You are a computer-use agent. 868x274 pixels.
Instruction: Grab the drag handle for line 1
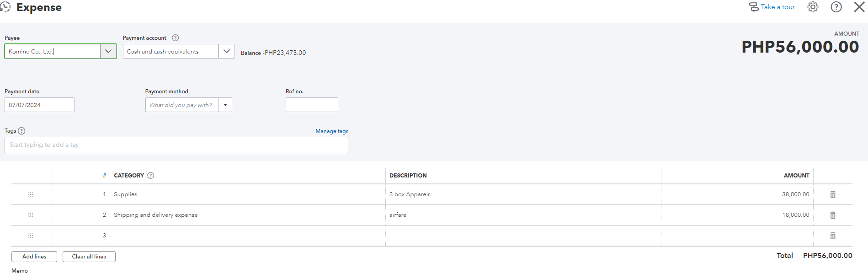31,194
